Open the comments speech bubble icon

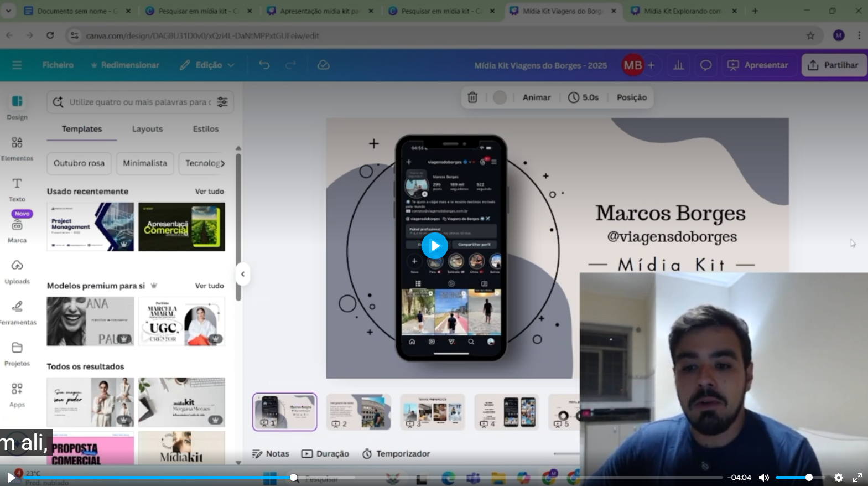[705, 65]
